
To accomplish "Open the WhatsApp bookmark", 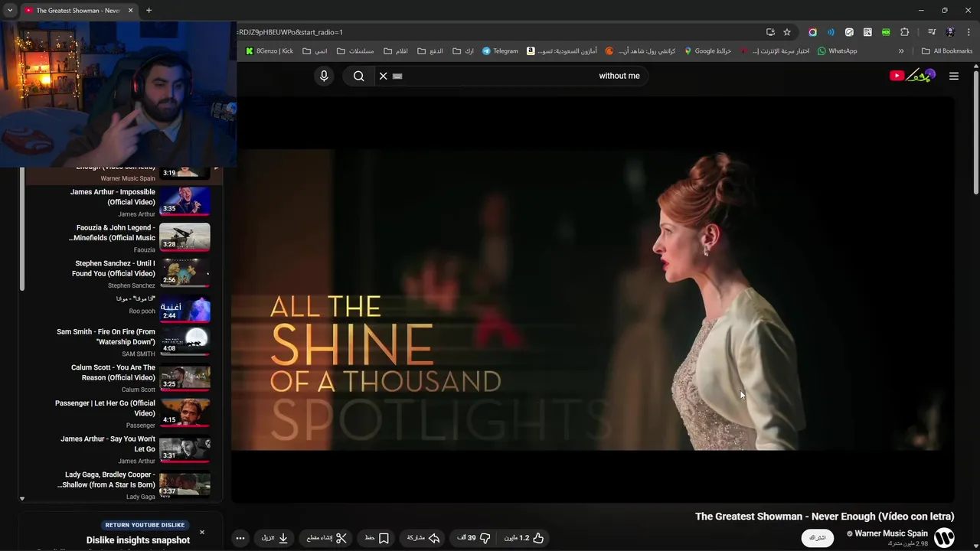I will (x=838, y=51).
